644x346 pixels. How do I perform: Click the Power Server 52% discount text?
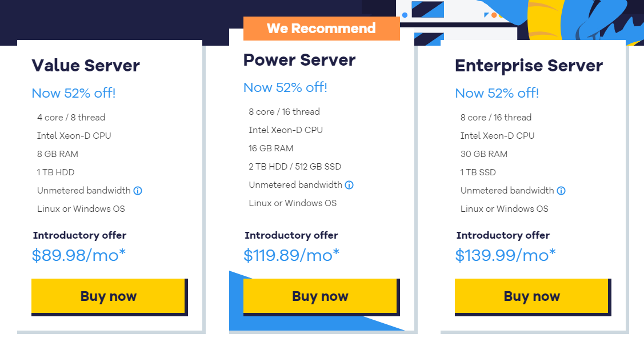(285, 87)
